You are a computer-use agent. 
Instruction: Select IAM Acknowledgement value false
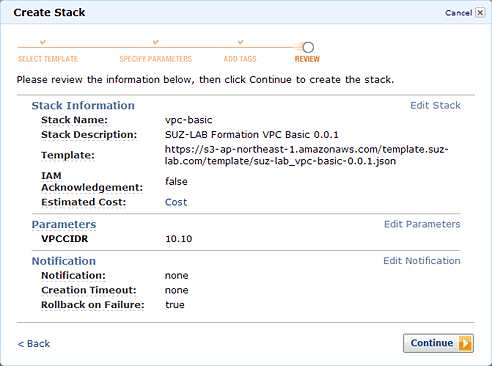tap(176, 182)
